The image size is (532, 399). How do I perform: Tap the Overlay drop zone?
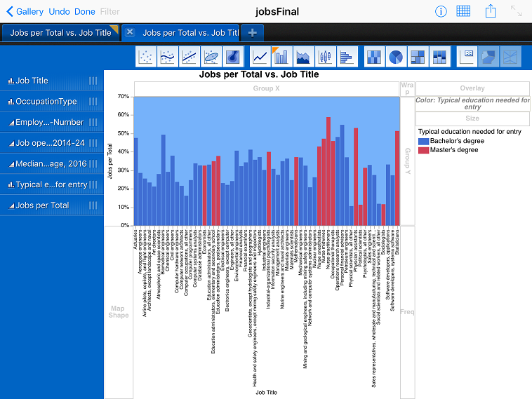[472, 88]
